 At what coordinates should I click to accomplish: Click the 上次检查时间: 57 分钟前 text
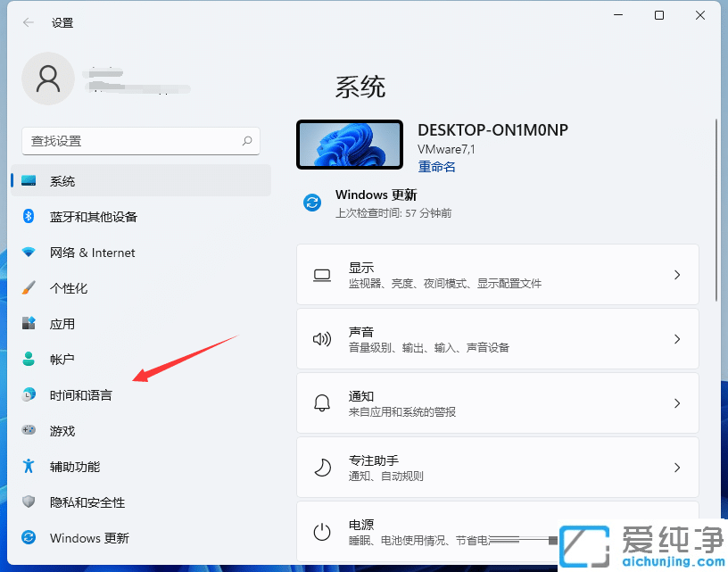click(393, 213)
